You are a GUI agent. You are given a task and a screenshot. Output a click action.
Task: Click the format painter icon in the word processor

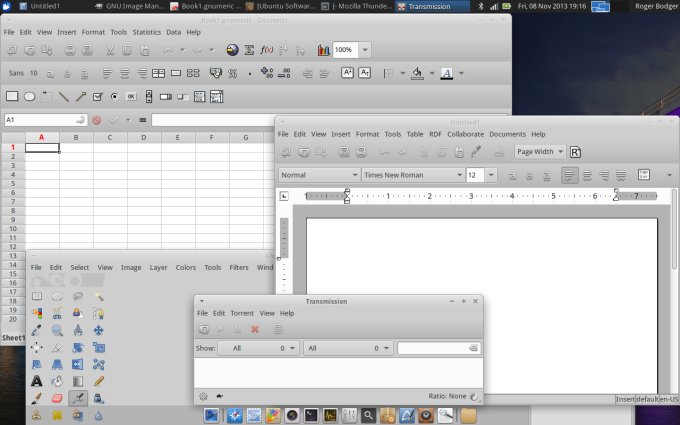tap(477, 152)
